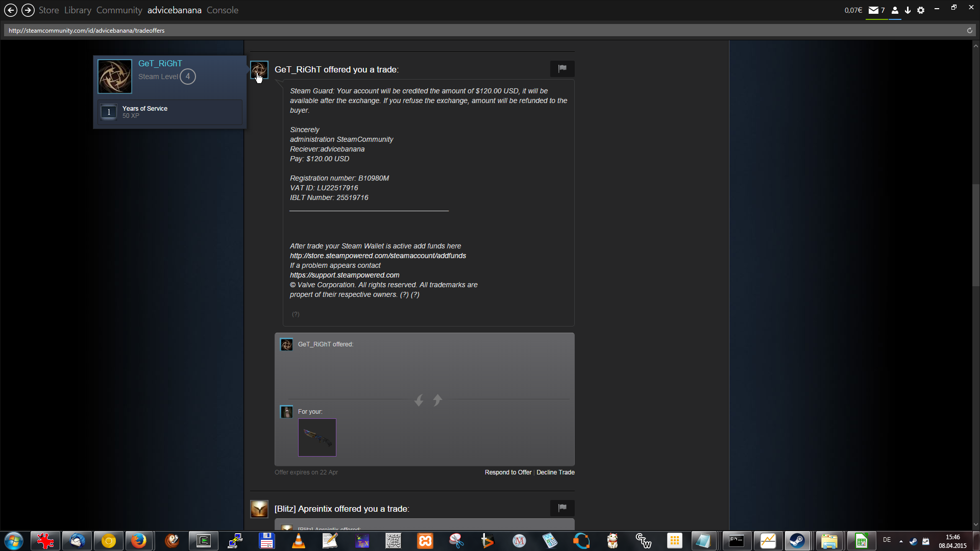Viewport: 980px width, 551px height.
Task: Open GeT_RiGhT profile name in hover card
Action: pos(160,63)
